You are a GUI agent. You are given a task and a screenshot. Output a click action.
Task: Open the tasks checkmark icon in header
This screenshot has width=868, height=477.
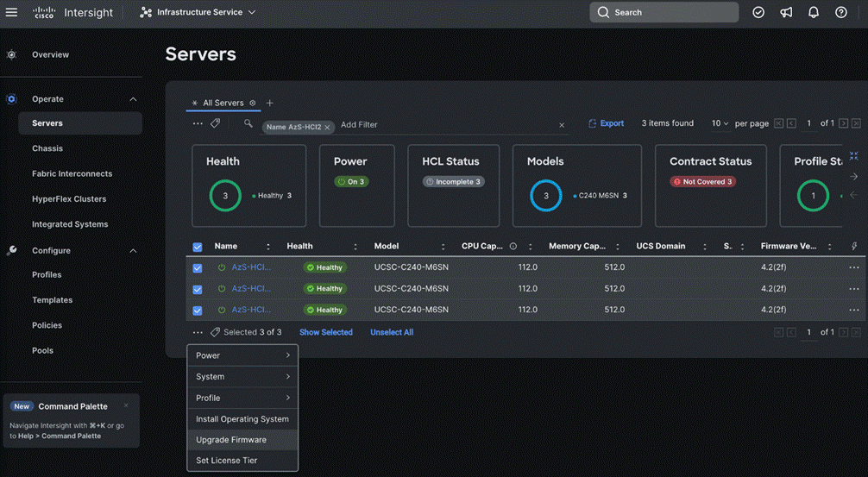[x=758, y=12]
